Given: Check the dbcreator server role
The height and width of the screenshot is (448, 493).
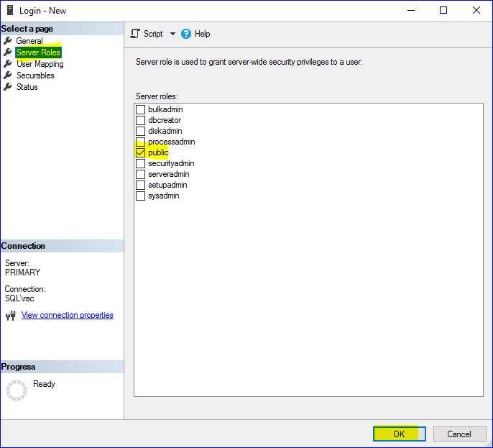Looking at the screenshot, I should click(141, 121).
